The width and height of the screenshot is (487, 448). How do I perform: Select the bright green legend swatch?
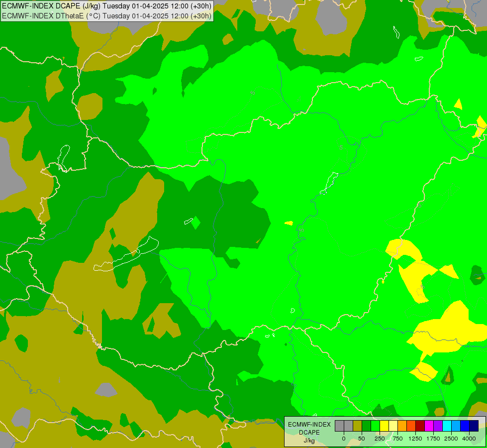(x=375, y=426)
